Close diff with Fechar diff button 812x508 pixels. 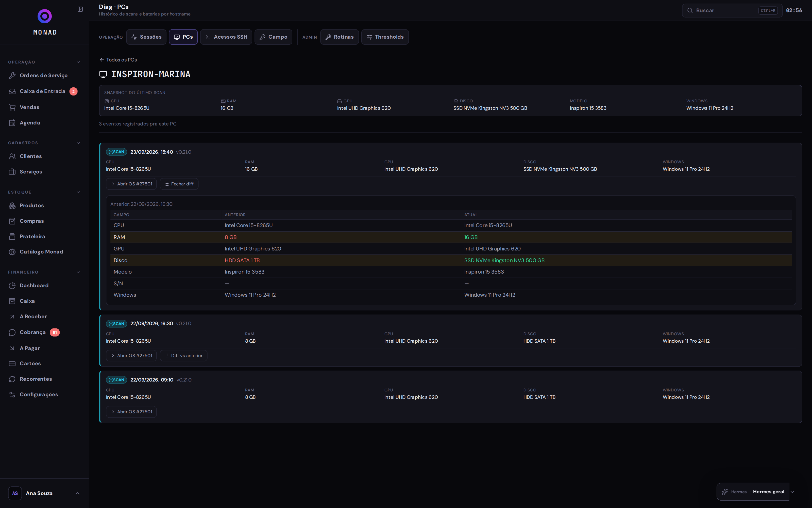(179, 184)
